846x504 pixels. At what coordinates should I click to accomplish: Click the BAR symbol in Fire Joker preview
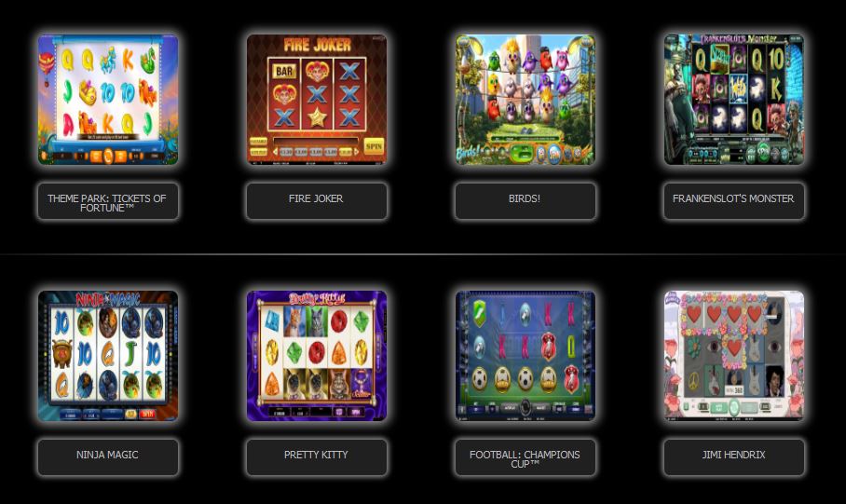(x=284, y=71)
